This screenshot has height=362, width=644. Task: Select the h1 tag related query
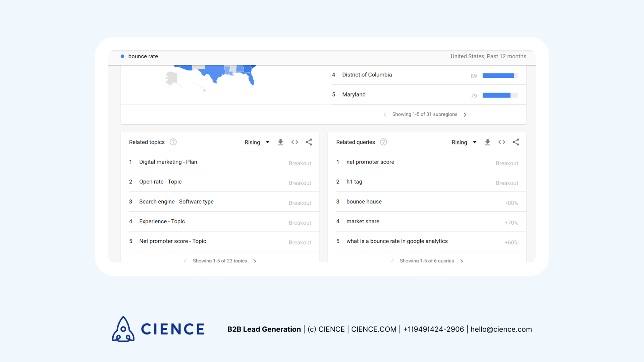[x=354, y=182]
